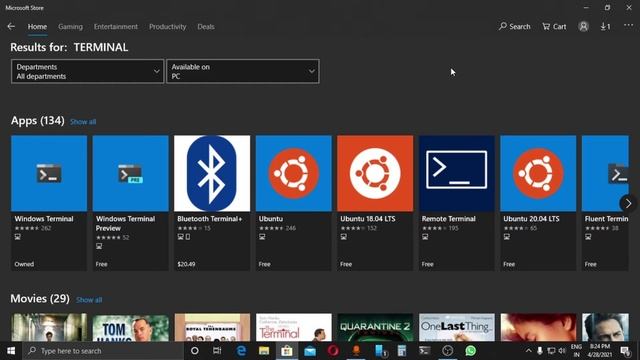Open WhatsApp from taskbar
640x360 pixels.
[x=471, y=351]
